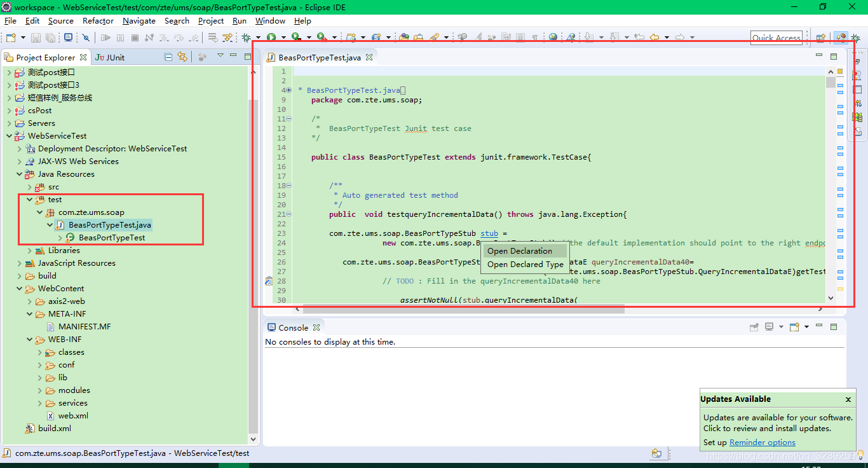Click the Display Selected Console icon
Viewport: 868px width, 468px height.
pos(770,327)
